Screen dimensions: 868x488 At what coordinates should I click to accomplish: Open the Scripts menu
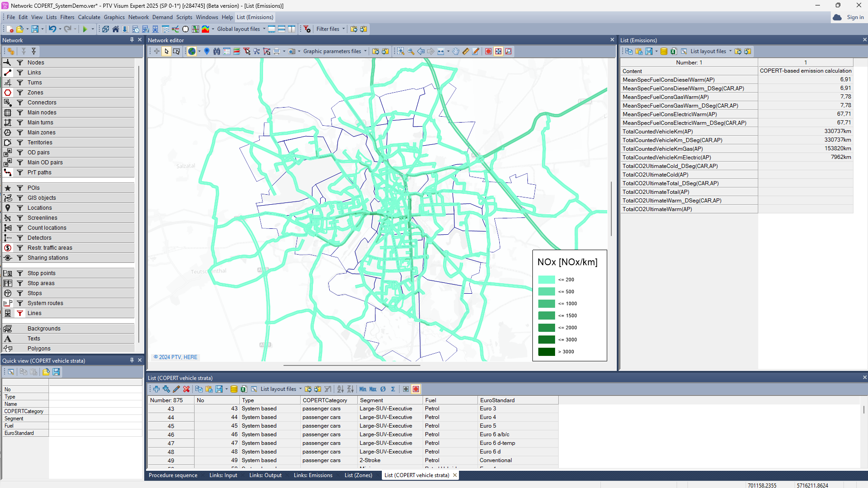184,17
